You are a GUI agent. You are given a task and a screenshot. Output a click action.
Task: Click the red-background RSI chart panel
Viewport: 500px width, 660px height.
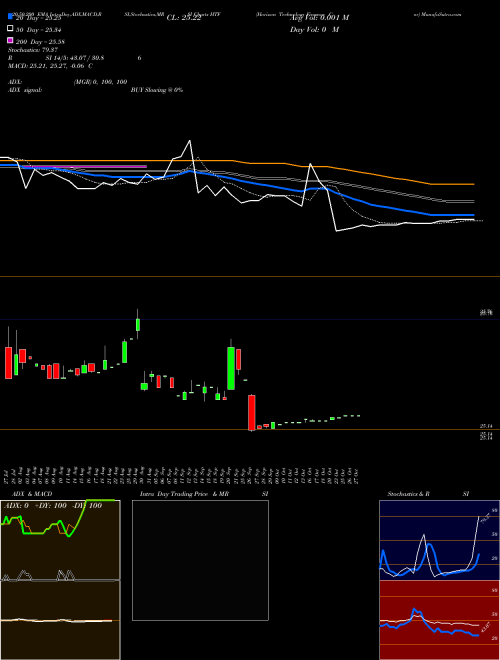pyautogui.click(x=439, y=620)
